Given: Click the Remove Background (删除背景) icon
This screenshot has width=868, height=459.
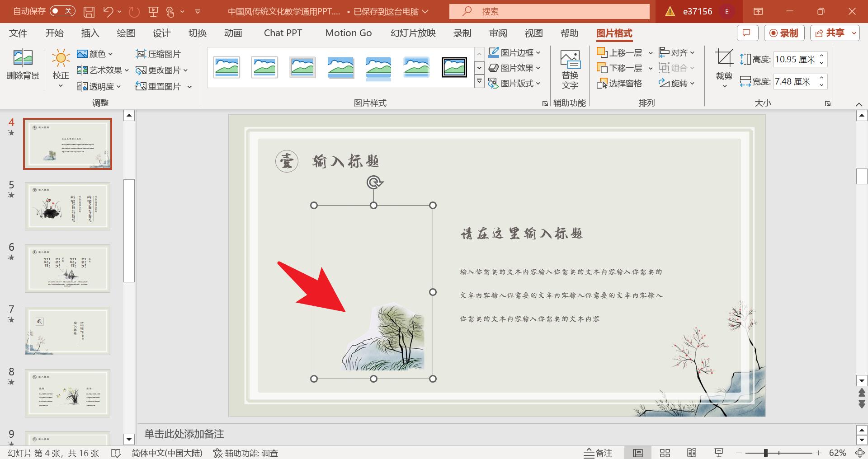Looking at the screenshot, I should coord(23,59).
